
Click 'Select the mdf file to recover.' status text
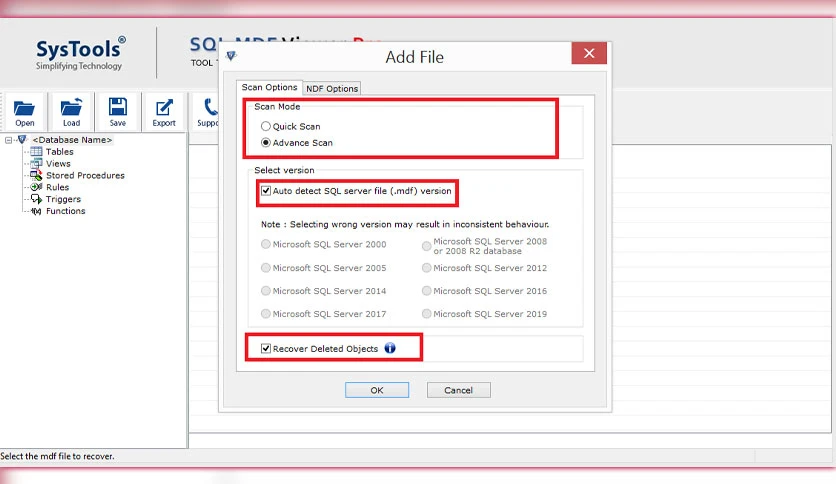click(x=57, y=456)
